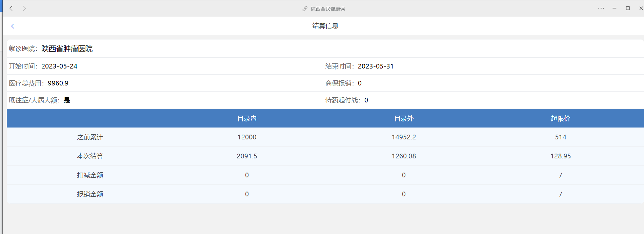Click the 目录内 column header
Viewport: 644px width, 234px height.
[x=247, y=118]
